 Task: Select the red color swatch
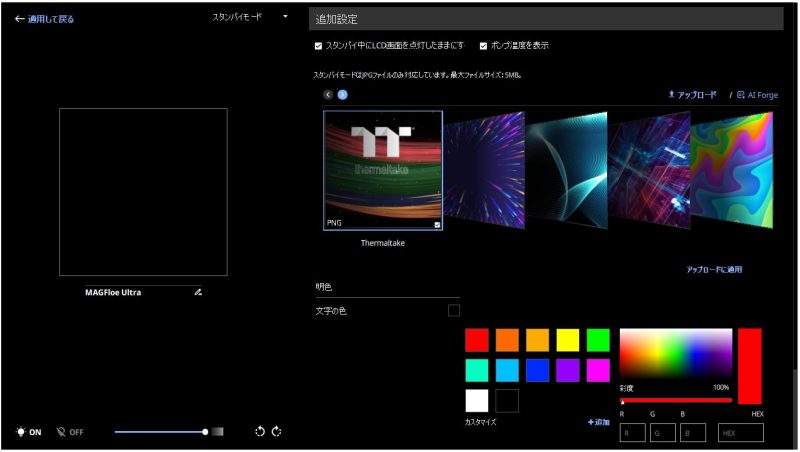tap(477, 340)
